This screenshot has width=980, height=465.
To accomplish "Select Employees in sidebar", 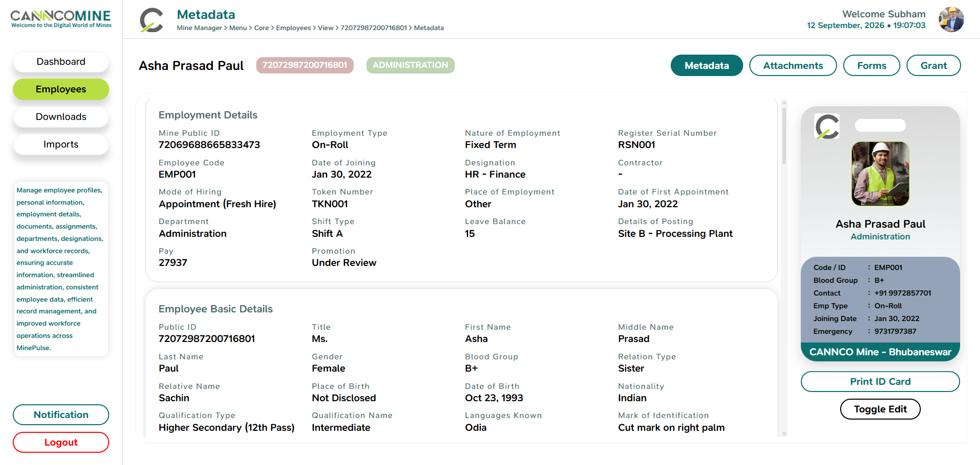I will (61, 89).
